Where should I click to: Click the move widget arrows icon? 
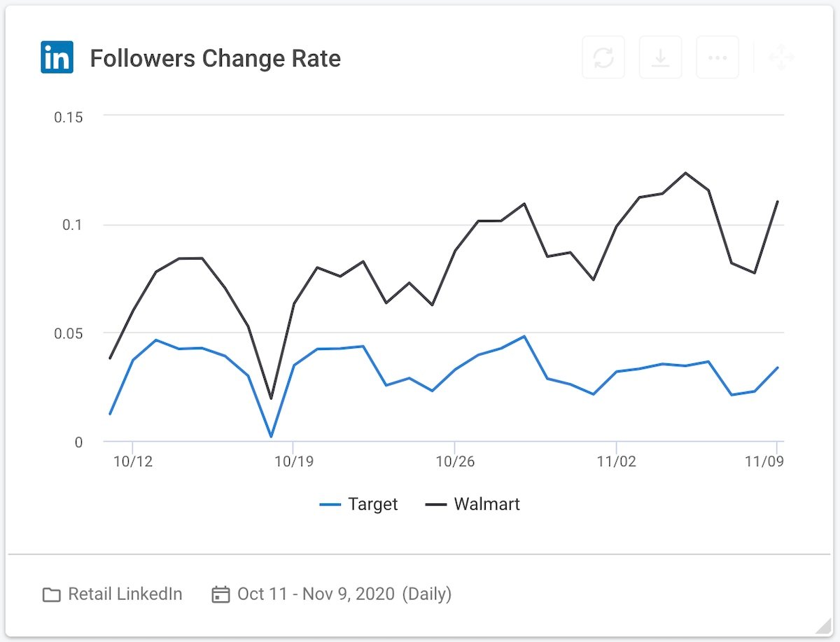click(x=781, y=57)
